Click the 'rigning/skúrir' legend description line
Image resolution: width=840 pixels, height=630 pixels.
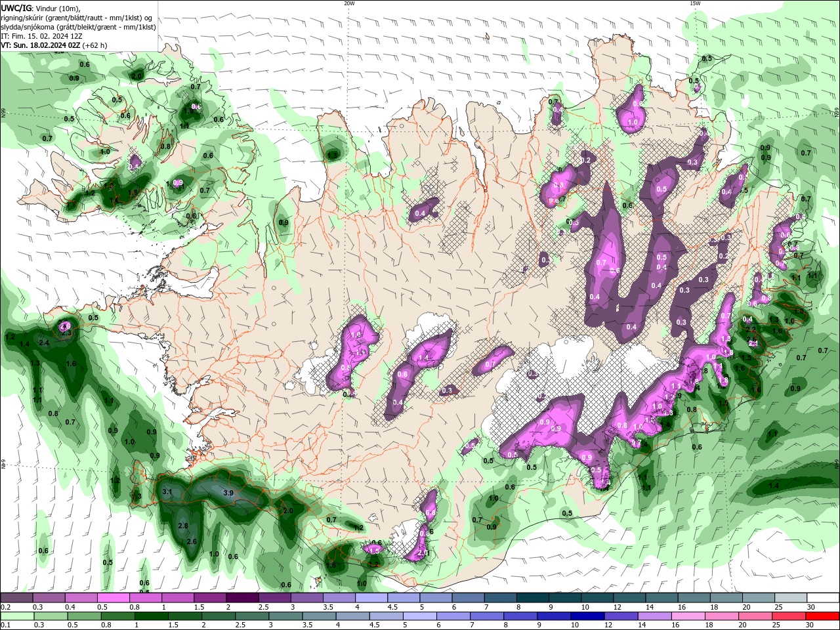[x=77, y=18]
